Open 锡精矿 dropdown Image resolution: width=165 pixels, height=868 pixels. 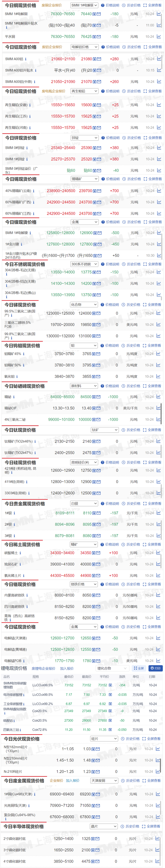pos(85,179)
